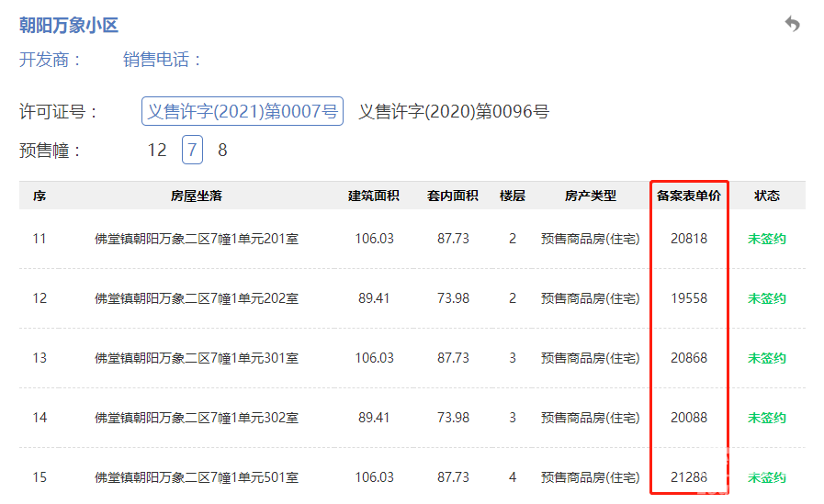The width and height of the screenshot is (824, 504).
Task: Click 未签约 status for unit 201室
Action: click(x=766, y=239)
